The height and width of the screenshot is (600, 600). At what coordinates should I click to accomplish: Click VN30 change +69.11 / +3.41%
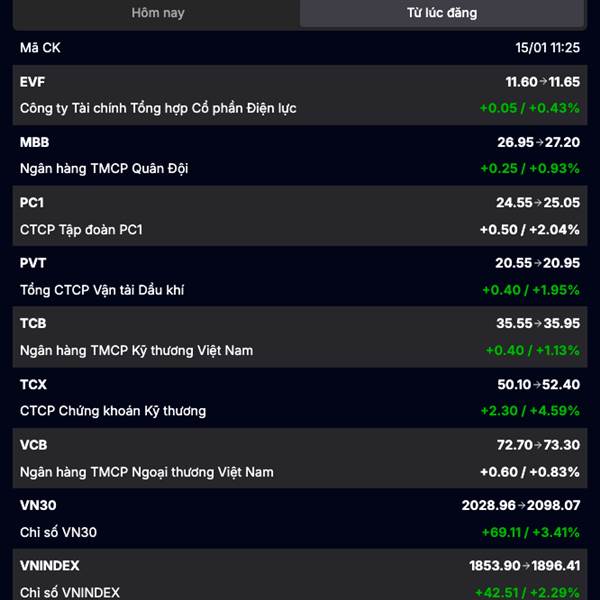(x=531, y=532)
